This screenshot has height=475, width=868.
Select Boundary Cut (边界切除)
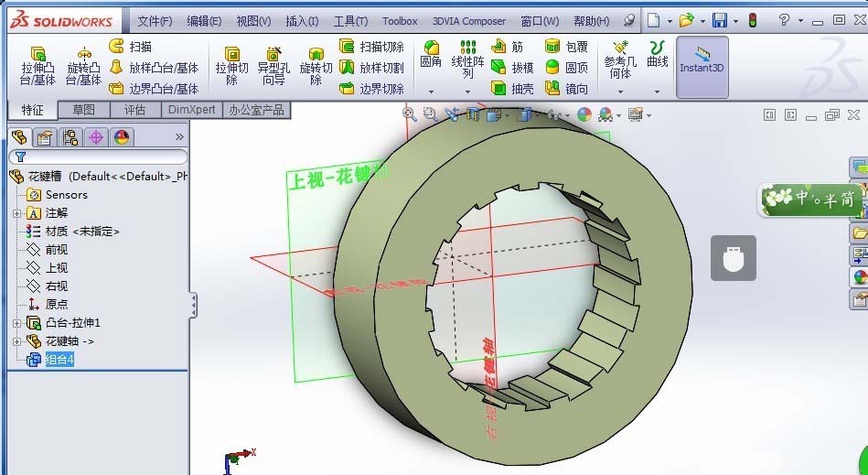[x=371, y=88]
